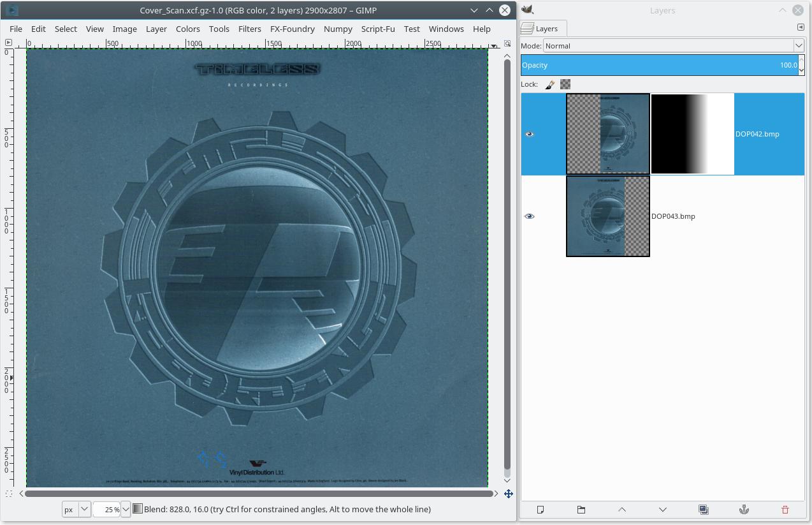Hide the DOP043.bmp layer
The image size is (812, 525).
pos(529,216)
